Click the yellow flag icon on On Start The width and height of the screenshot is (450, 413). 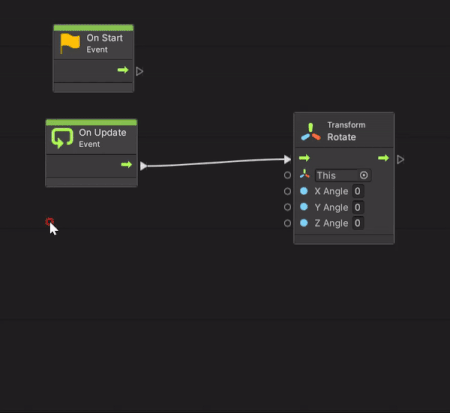tap(70, 43)
